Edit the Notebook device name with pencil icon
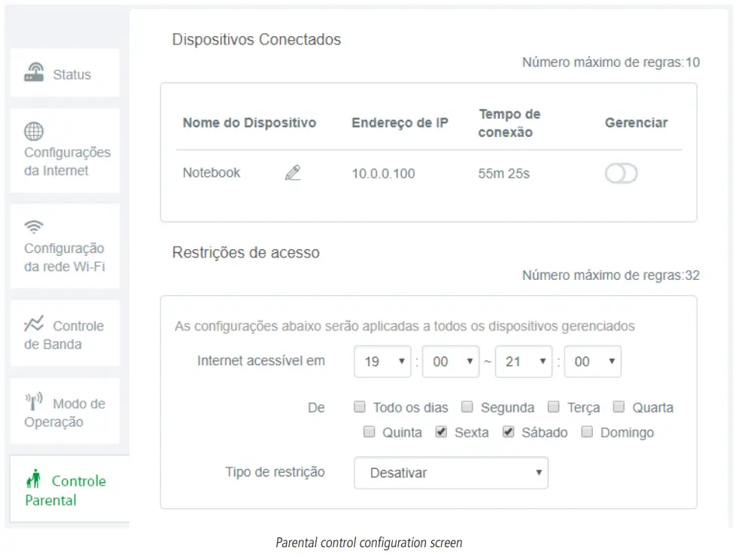 tap(293, 172)
